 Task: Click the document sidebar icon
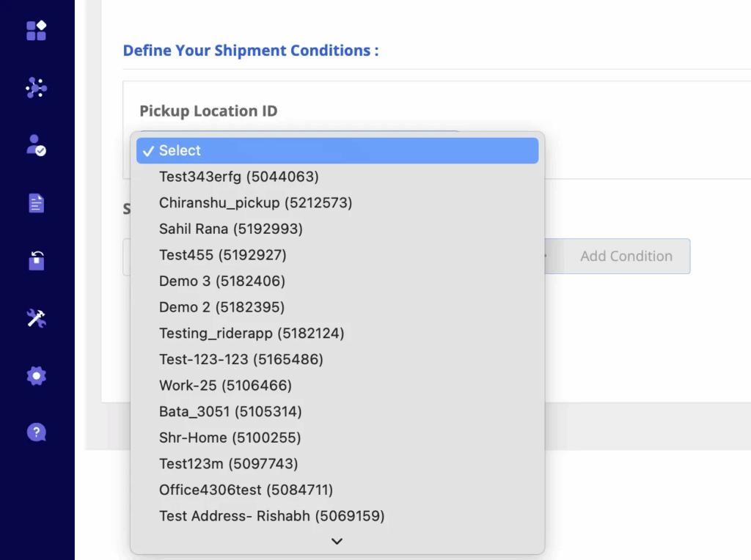[37, 203]
